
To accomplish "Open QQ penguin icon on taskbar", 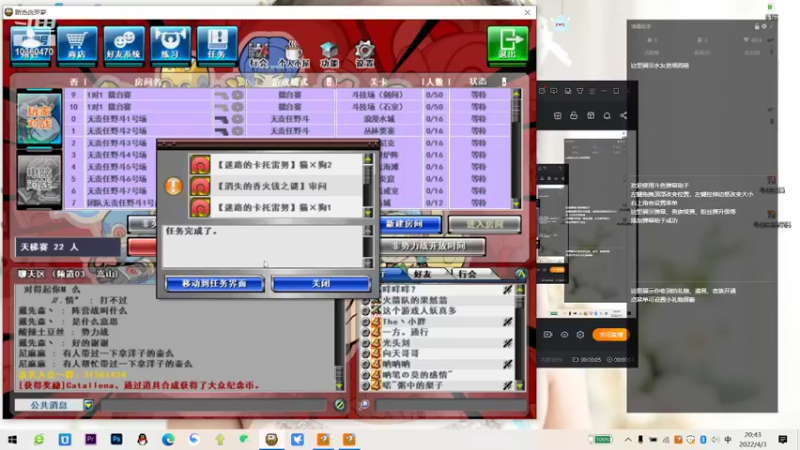I will (x=142, y=439).
